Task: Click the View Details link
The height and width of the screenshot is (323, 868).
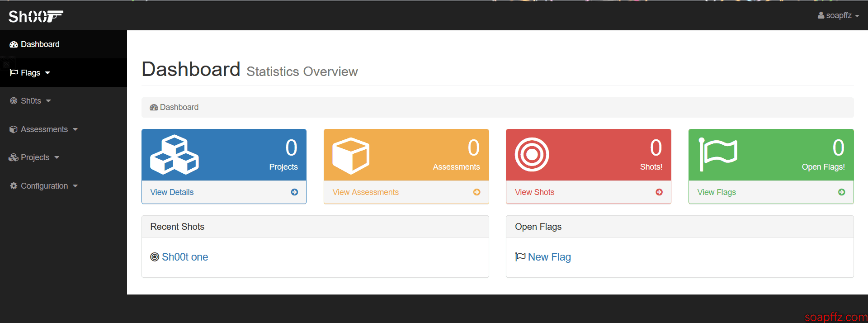Action: coord(172,192)
